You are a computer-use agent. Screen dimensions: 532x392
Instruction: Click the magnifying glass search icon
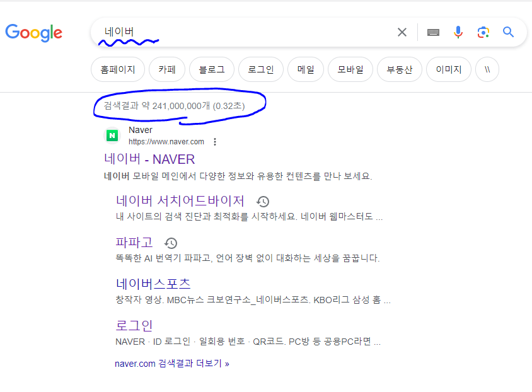click(509, 32)
